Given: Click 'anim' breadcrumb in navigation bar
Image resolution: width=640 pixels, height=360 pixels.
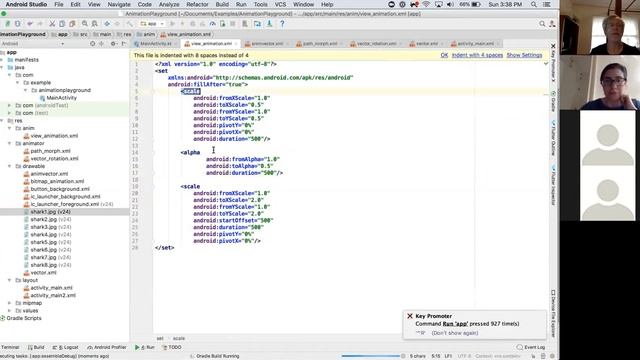Looking at the screenshot, I should [146, 34].
